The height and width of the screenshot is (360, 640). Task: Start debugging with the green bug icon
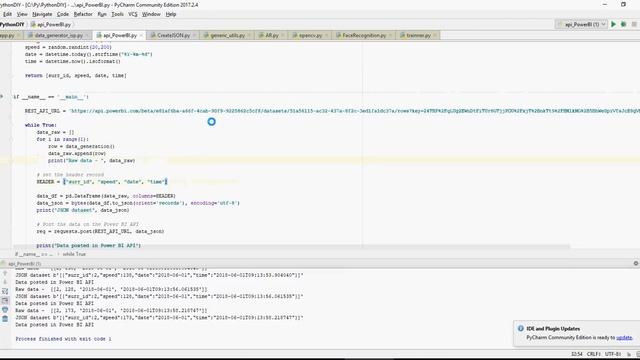point(623,24)
